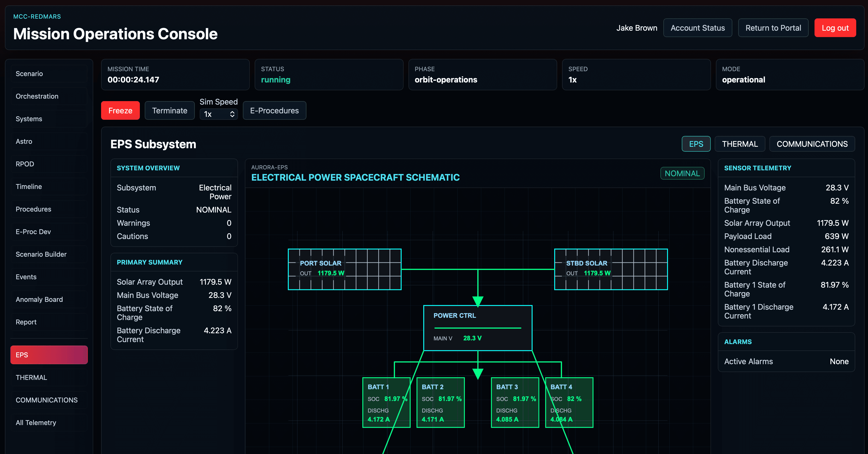868x454 pixels.
Task: Open Orchestration in the sidebar
Action: (x=49, y=96)
